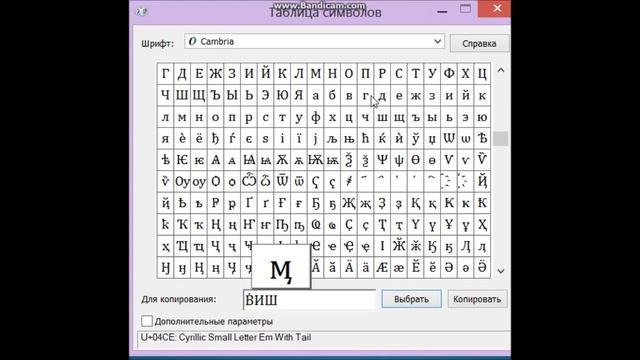Select the lowercase ј character cell
Image resolution: width=640 pixels, height=360 pixels.
(316, 139)
